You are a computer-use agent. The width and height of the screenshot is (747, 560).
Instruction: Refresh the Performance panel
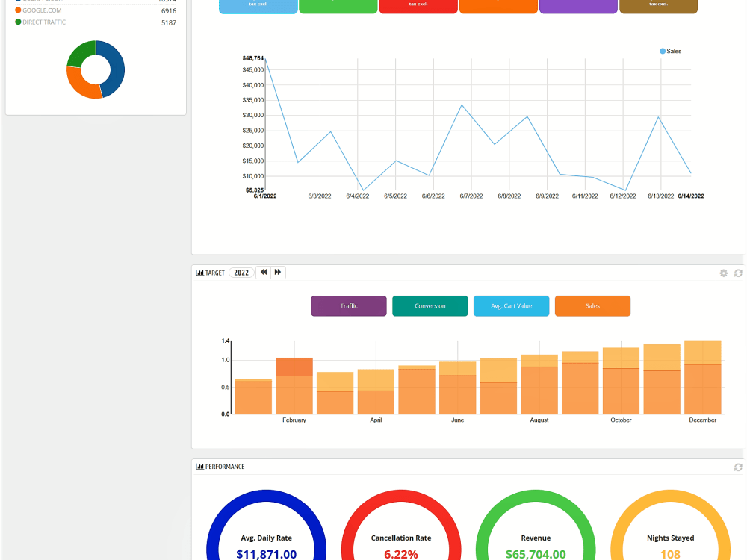(738, 467)
